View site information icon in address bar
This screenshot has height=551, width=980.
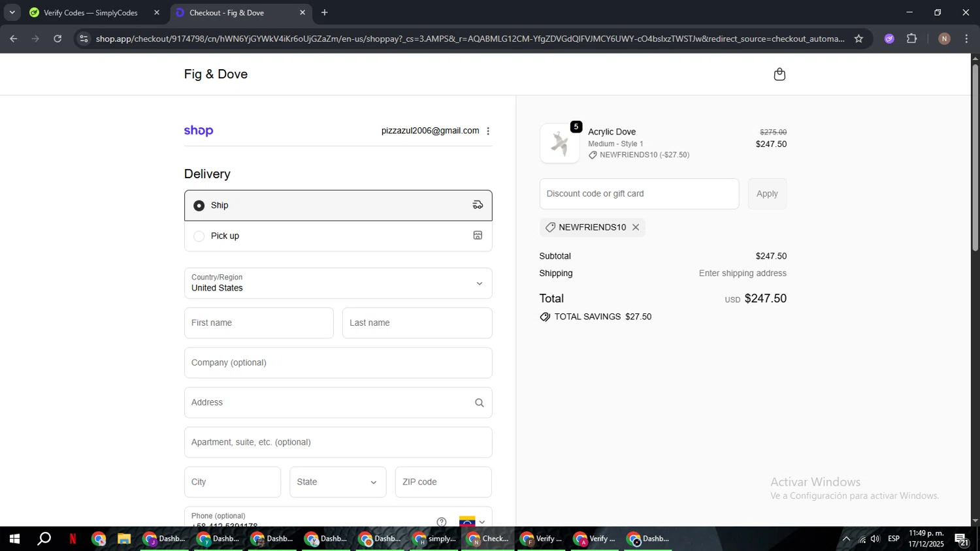click(x=83, y=39)
